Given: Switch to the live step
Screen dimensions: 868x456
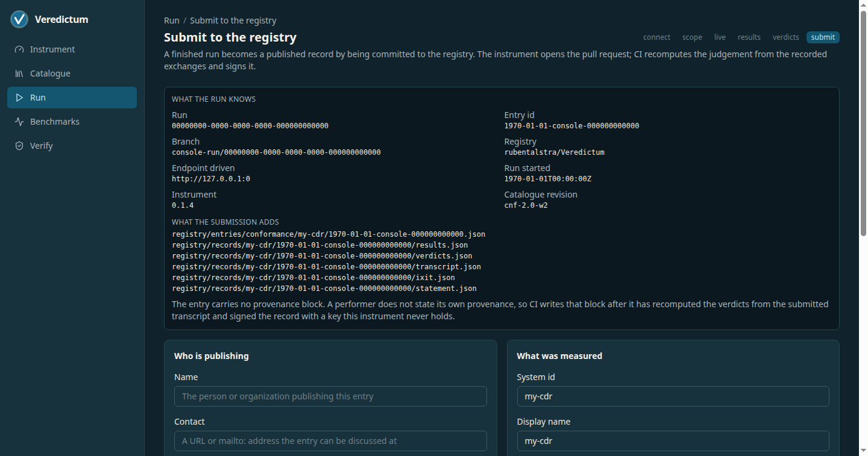Looking at the screenshot, I should tap(720, 37).
